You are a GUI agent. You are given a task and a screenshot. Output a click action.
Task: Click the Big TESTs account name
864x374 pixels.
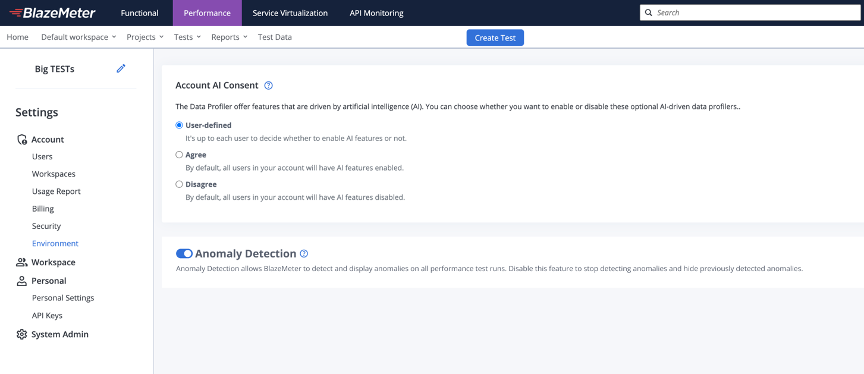tap(55, 69)
